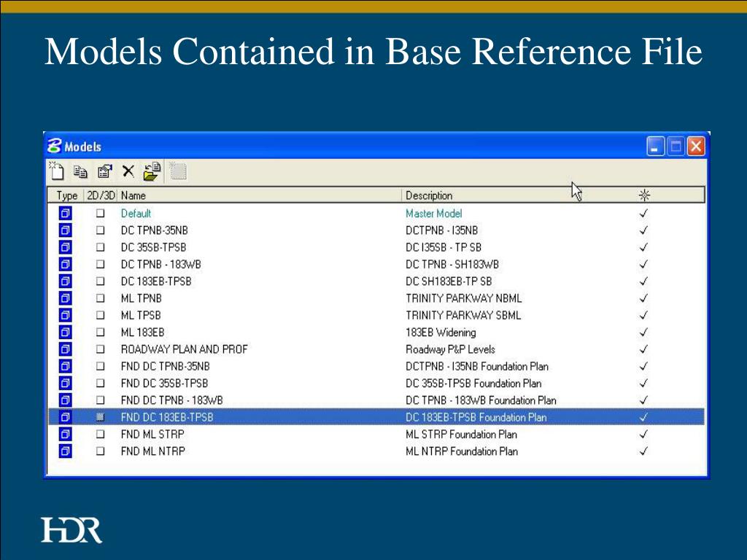
Task: Click the type icon for FND DC TPNB-35NB
Action: pos(65,366)
